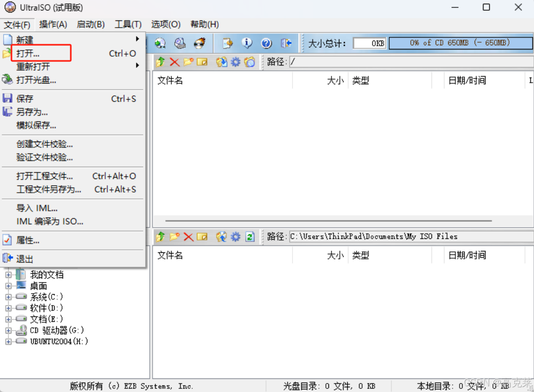Select 系统(C:) in the local tree
Image resolution: width=534 pixels, height=392 pixels.
[47, 297]
